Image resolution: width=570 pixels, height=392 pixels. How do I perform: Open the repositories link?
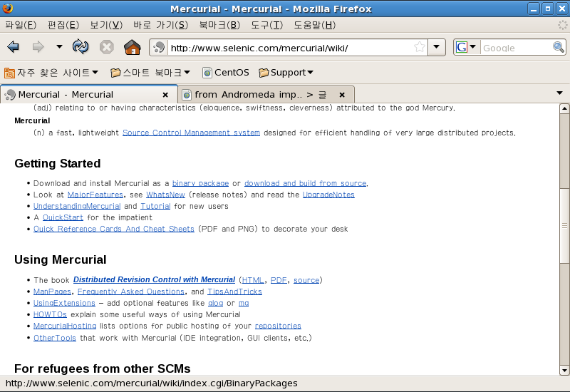pyautogui.click(x=278, y=326)
